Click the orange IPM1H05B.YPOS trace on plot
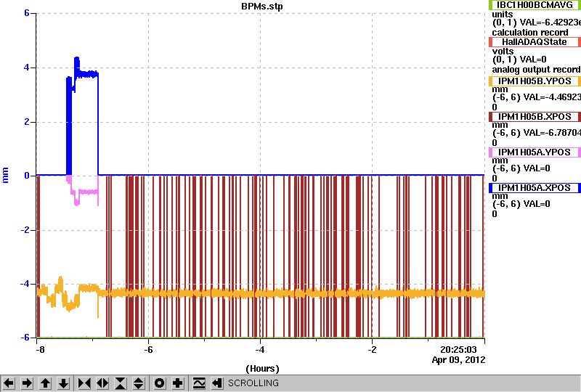 (x=259, y=293)
